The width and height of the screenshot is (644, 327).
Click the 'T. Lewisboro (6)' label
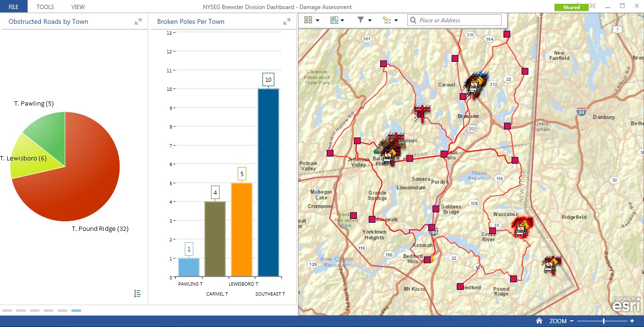click(23, 158)
